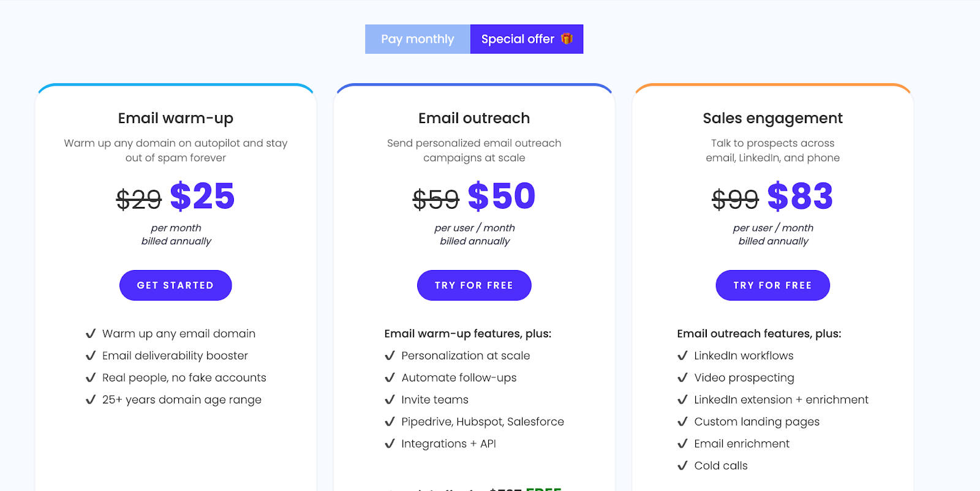
Task: Click checkmark next to Email deliverability booster
Action: 91,356
